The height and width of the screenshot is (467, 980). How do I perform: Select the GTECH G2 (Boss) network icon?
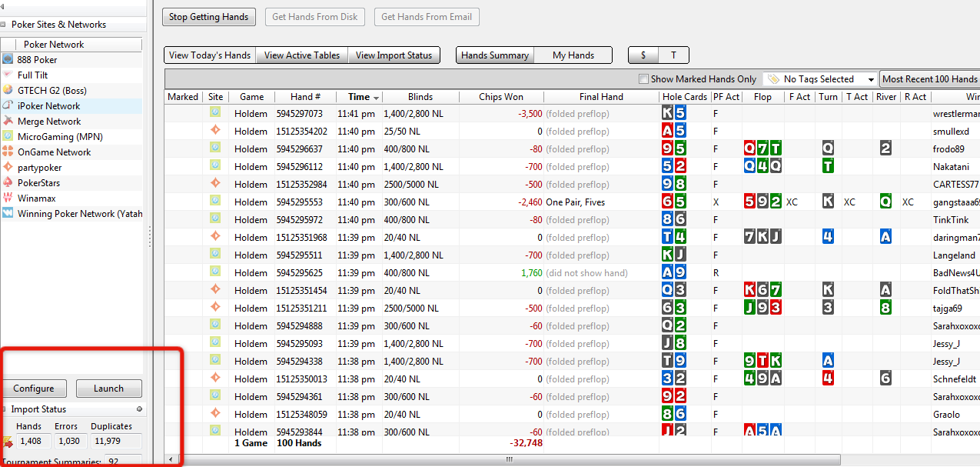click(8, 90)
